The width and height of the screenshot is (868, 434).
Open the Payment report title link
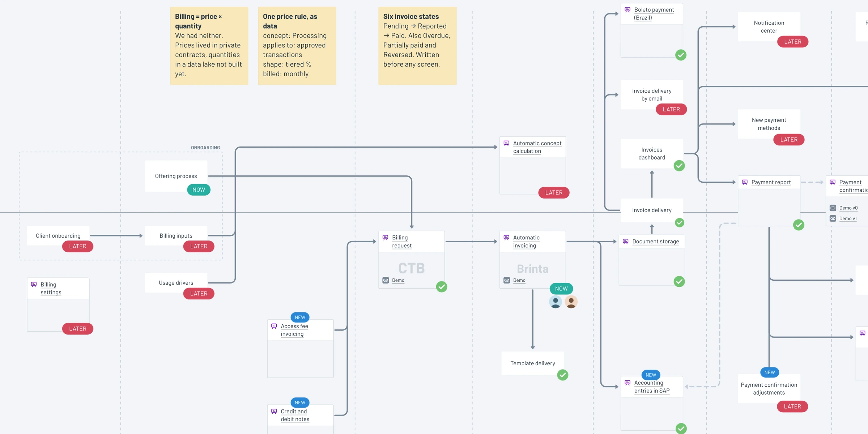tap(771, 182)
